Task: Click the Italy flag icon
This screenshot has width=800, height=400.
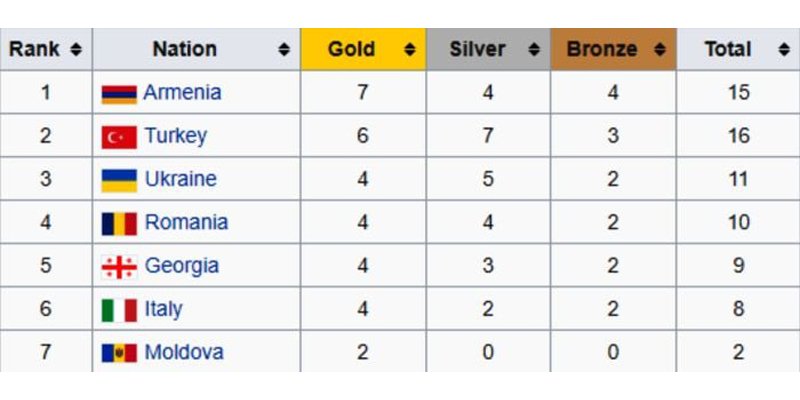Action: 119,310
